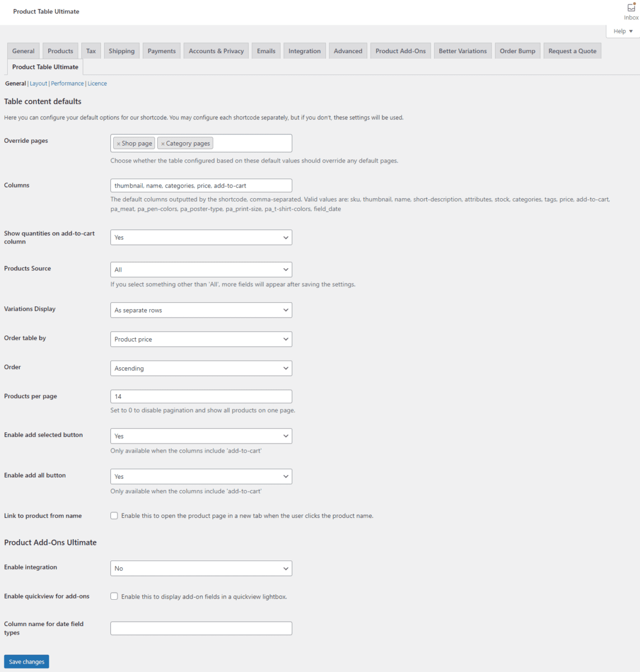The width and height of the screenshot is (640, 672).
Task: Open the Order table by dropdown
Action: click(201, 339)
